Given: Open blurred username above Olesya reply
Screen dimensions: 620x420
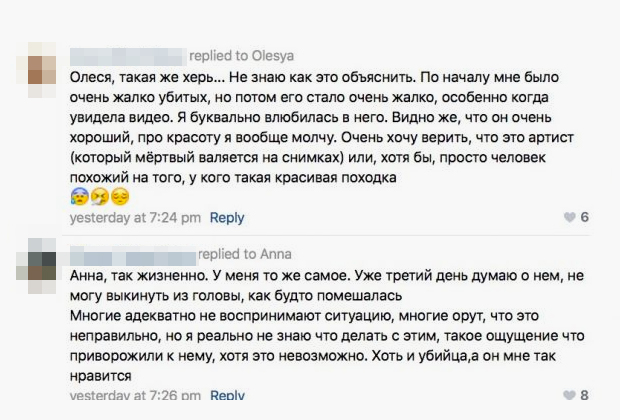Looking at the screenshot, I should coord(128,57).
